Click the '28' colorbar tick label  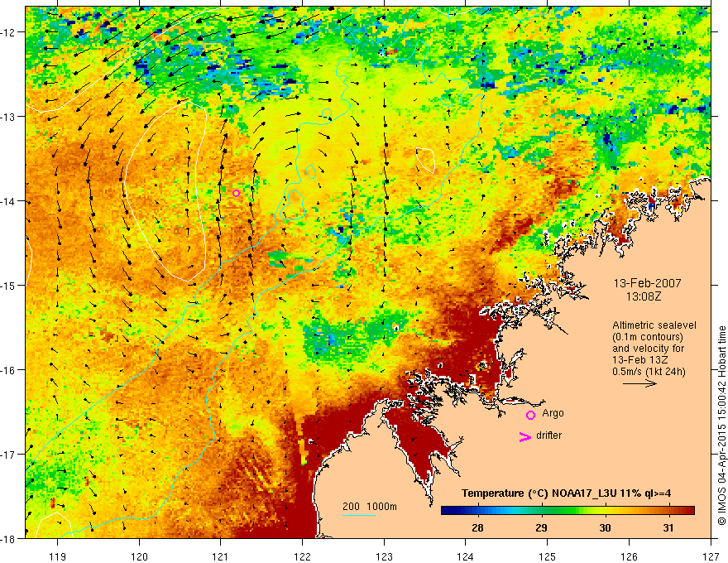tap(477, 527)
